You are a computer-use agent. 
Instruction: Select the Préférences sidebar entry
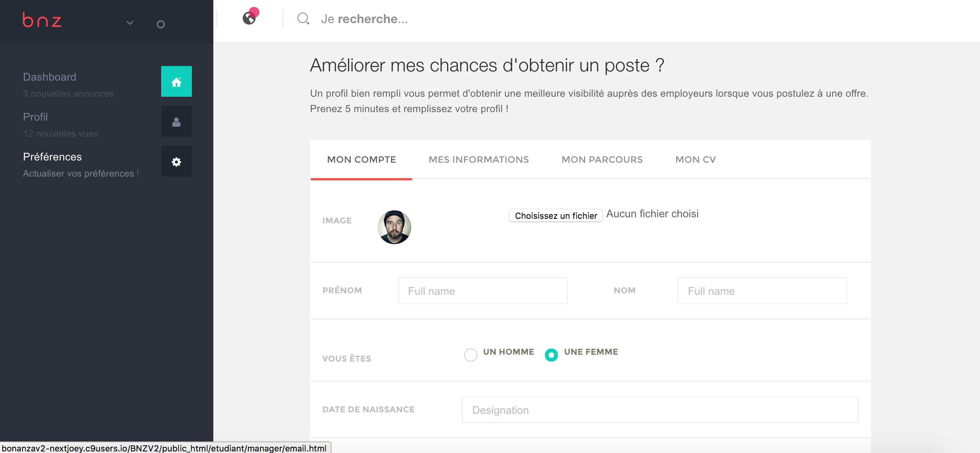point(52,157)
